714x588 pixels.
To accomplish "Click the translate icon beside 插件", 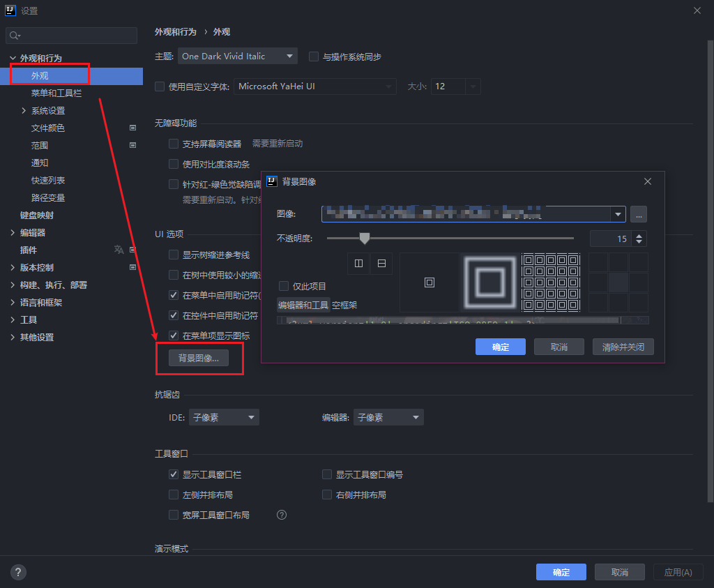I will [119, 250].
